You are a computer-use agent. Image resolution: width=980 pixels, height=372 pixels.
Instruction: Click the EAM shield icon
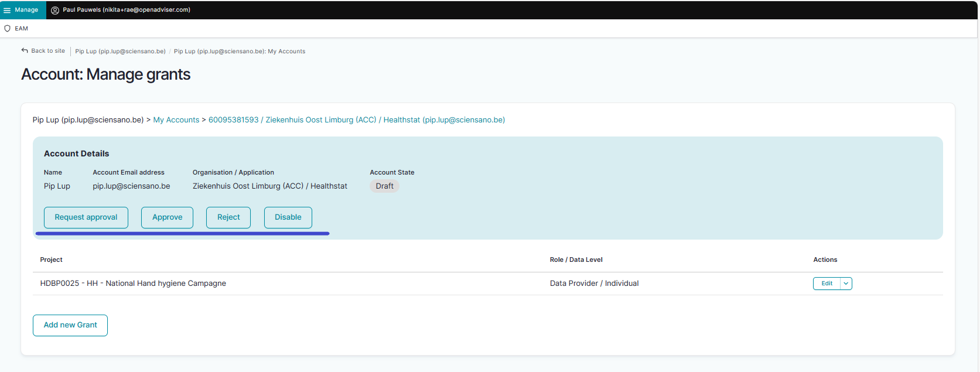point(8,28)
